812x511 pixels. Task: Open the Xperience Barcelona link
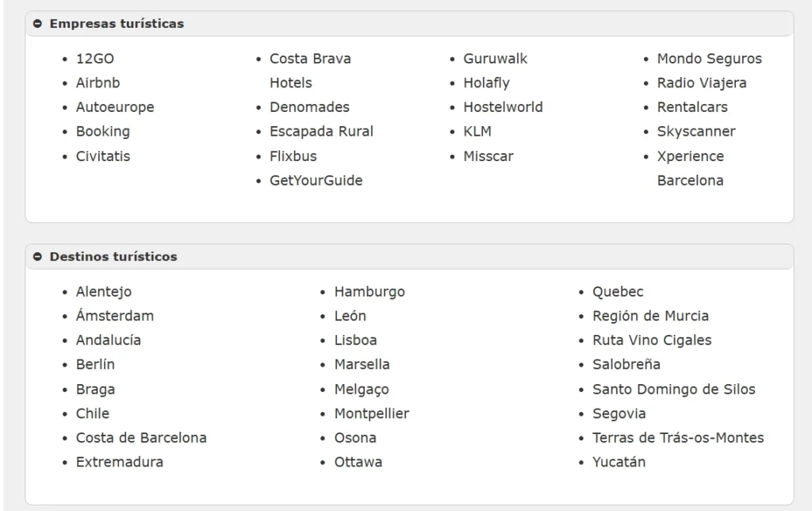click(691, 168)
